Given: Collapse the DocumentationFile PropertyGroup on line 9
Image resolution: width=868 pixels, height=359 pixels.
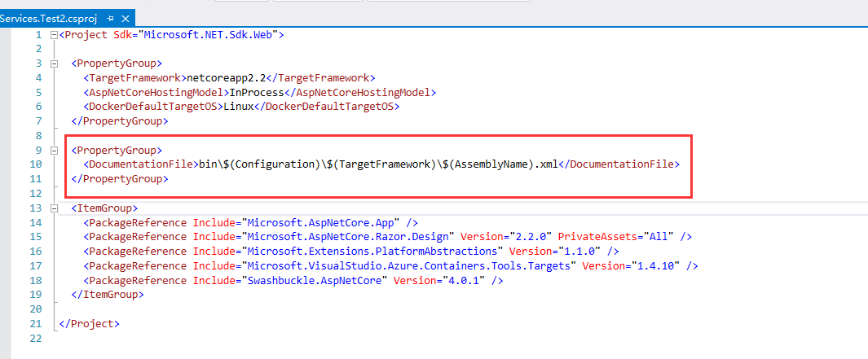Looking at the screenshot, I should coord(54,150).
